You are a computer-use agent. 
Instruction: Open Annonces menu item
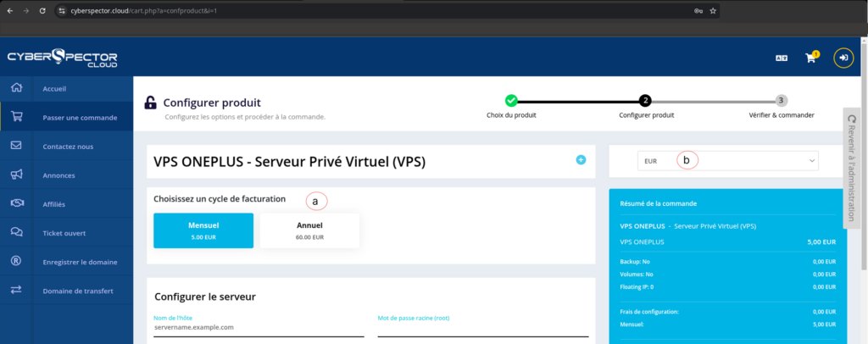[x=58, y=175]
